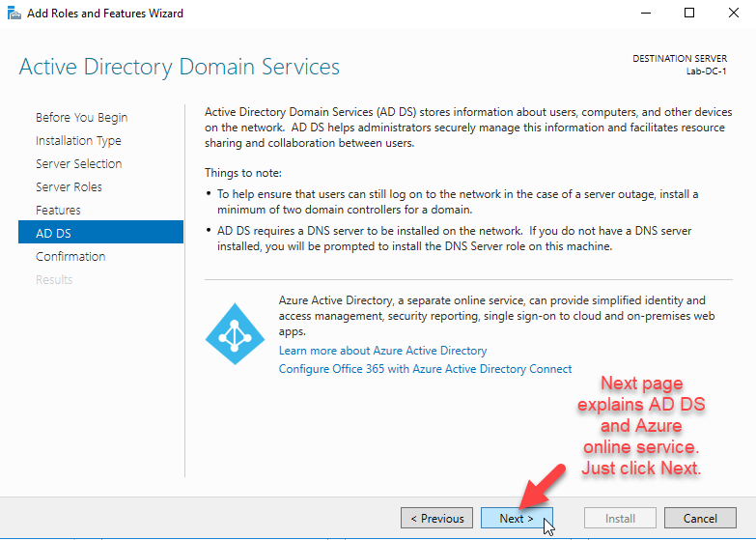Maximize the wizard window
The width and height of the screenshot is (756, 540).
tap(689, 13)
